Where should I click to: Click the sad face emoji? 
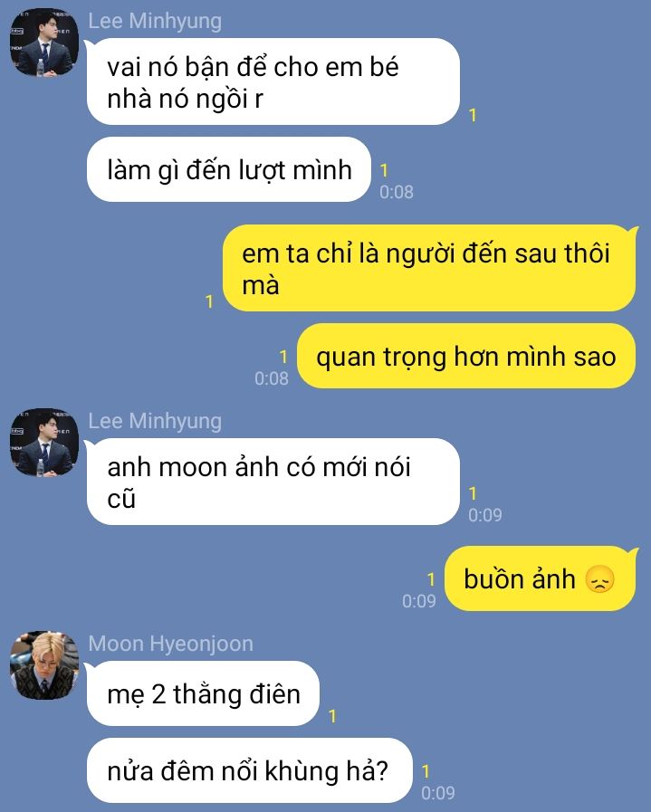point(599,579)
